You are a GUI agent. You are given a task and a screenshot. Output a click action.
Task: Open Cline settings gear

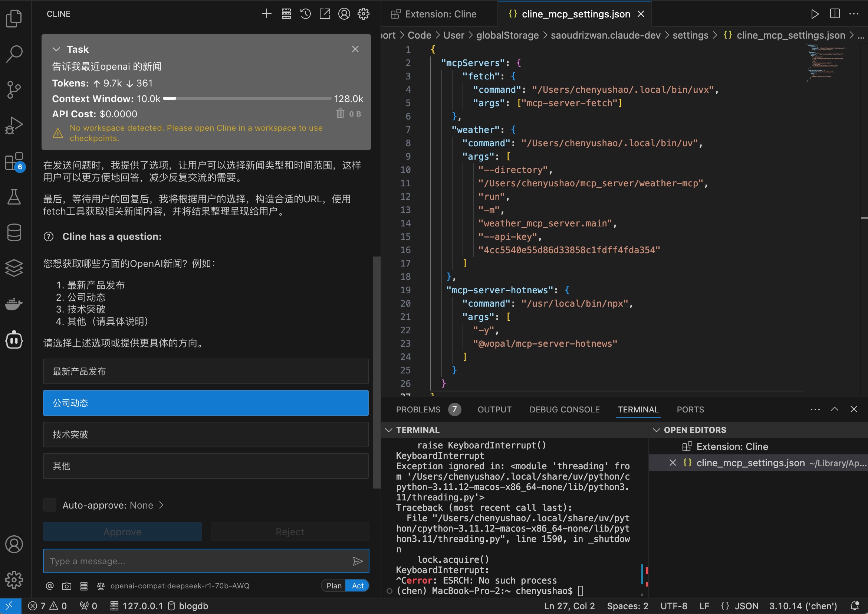click(363, 14)
